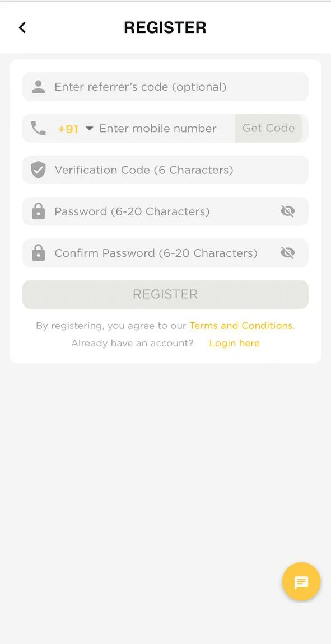Click the phone receiver icon

point(38,128)
